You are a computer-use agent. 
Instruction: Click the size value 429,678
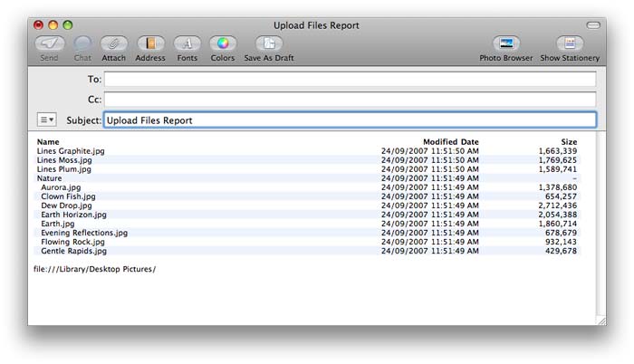click(561, 251)
